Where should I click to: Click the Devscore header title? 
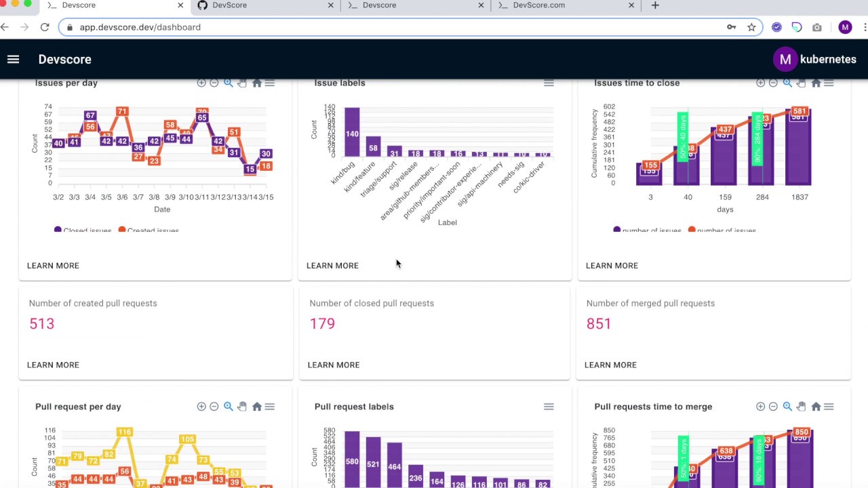(x=65, y=60)
